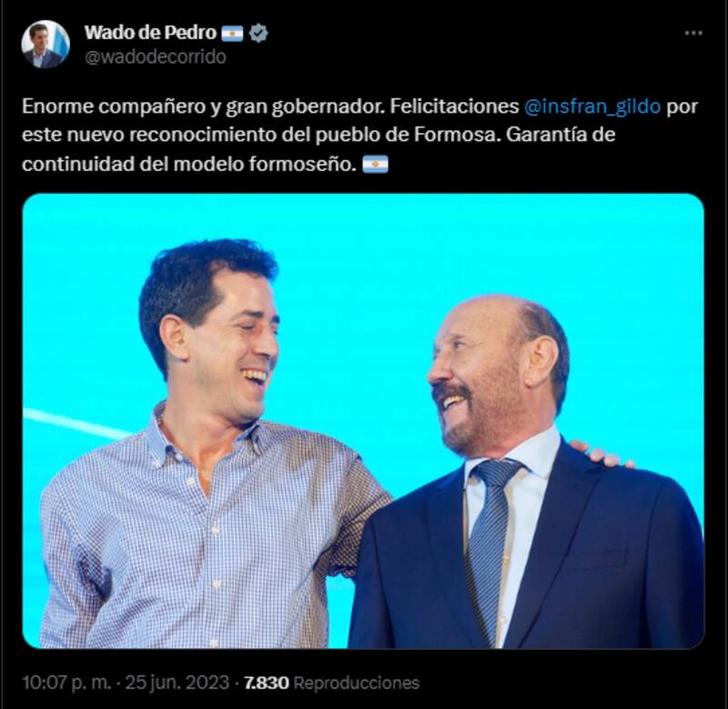This screenshot has width=728, height=709.
Task: Open the @wadodecorrido handle
Action: click(x=155, y=56)
